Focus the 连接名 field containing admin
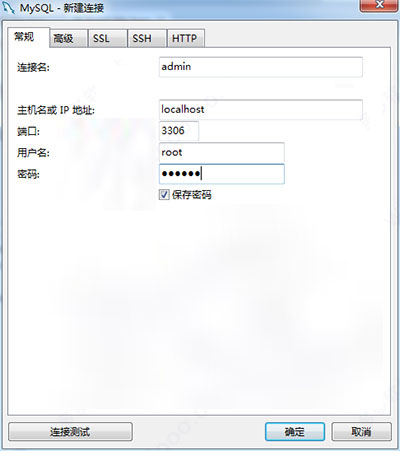Image resolution: width=400 pixels, height=451 pixels. (261, 67)
